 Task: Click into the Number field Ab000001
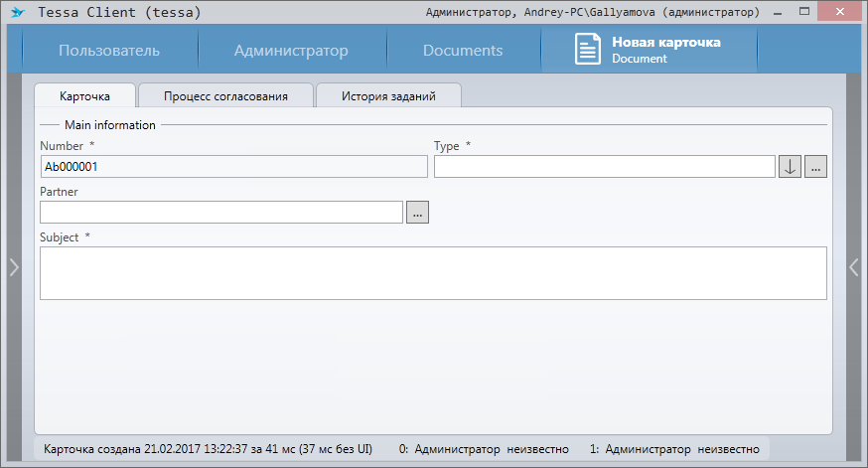click(x=233, y=167)
